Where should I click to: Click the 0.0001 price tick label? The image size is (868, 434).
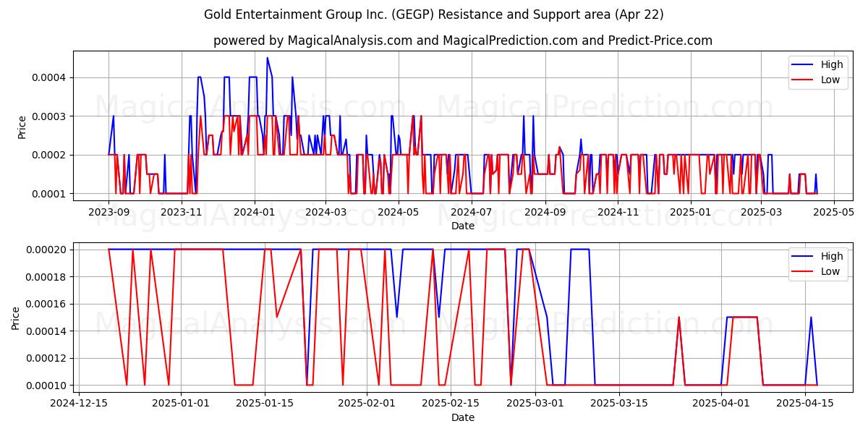point(51,194)
